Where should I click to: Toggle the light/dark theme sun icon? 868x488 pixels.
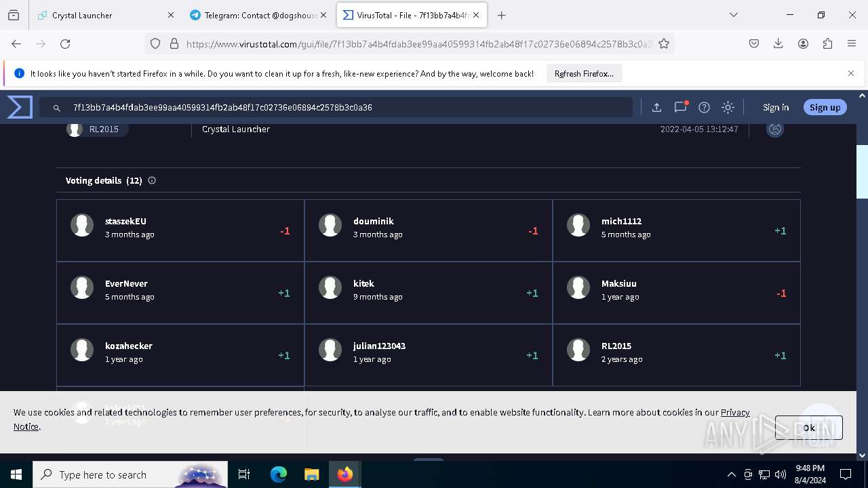tap(728, 107)
